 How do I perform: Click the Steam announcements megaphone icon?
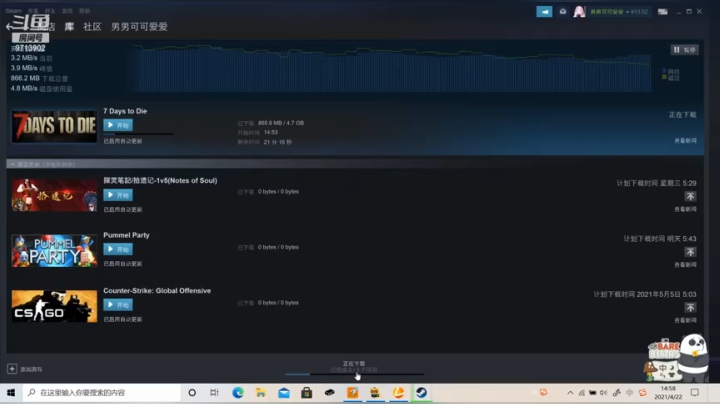(x=544, y=11)
